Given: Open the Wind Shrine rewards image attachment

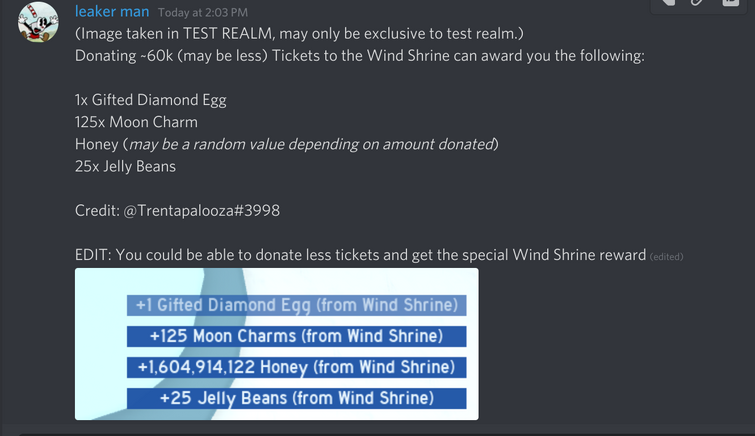Looking at the screenshot, I should 276,343.
